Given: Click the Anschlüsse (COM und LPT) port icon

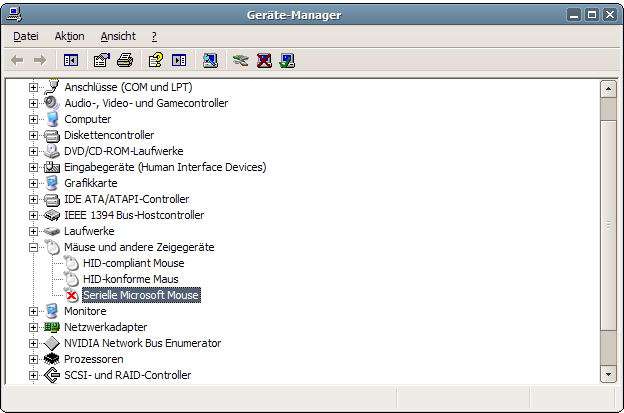Looking at the screenshot, I should point(52,87).
